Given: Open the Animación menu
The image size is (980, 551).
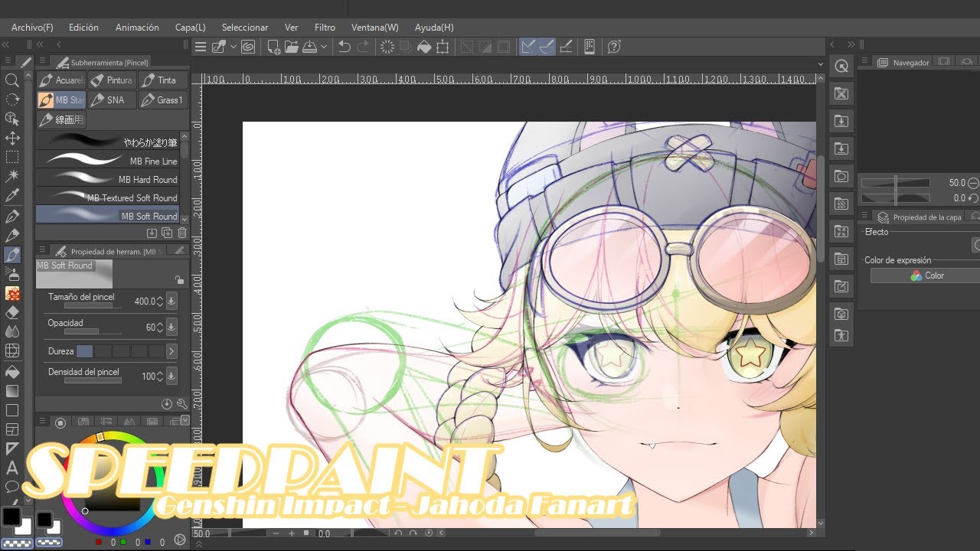Looking at the screenshot, I should click(x=137, y=28).
